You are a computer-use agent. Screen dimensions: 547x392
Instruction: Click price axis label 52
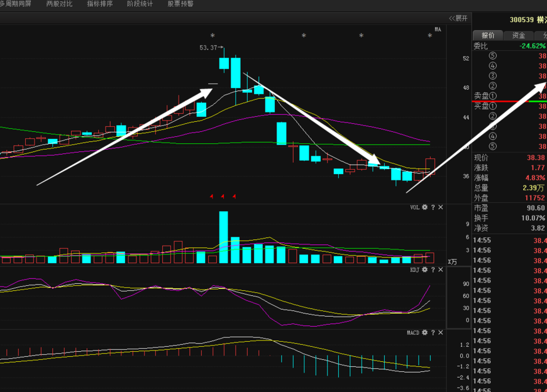pos(466,58)
